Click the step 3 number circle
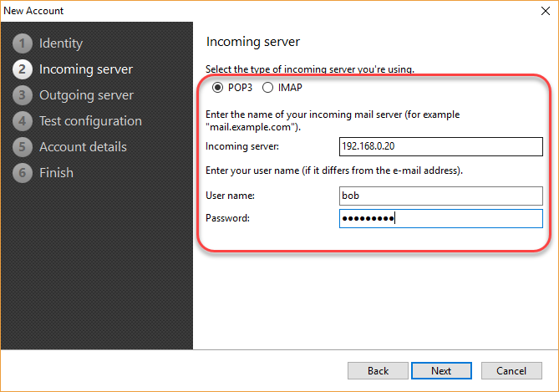 (x=22, y=95)
